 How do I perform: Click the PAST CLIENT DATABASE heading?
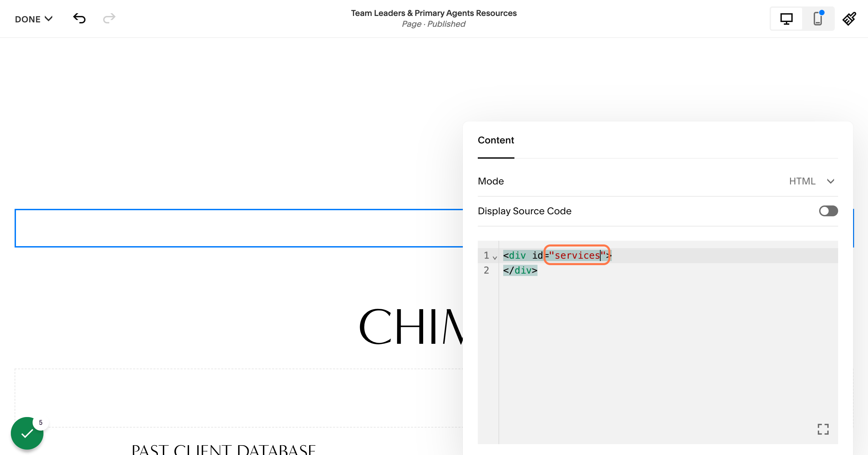(x=224, y=449)
